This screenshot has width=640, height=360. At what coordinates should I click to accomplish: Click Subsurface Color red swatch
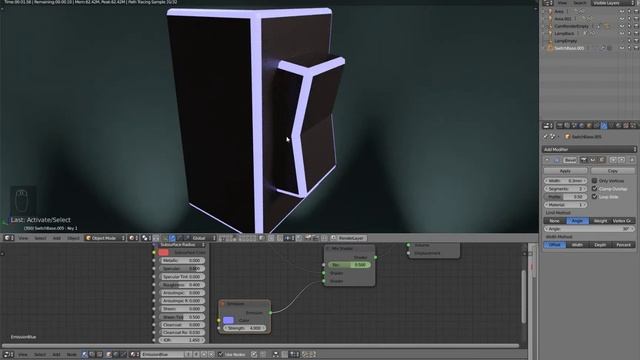tap(163, 253)
